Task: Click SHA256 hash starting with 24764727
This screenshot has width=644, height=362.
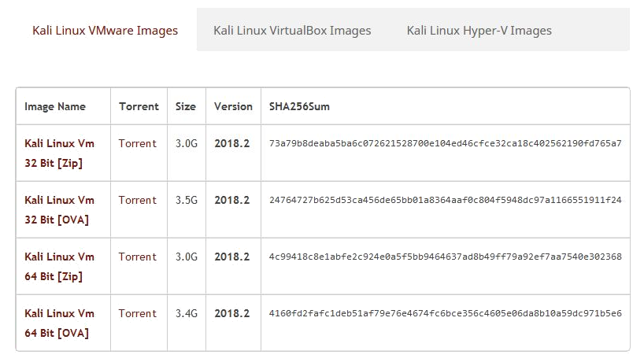Action: [x=445, y=200]
